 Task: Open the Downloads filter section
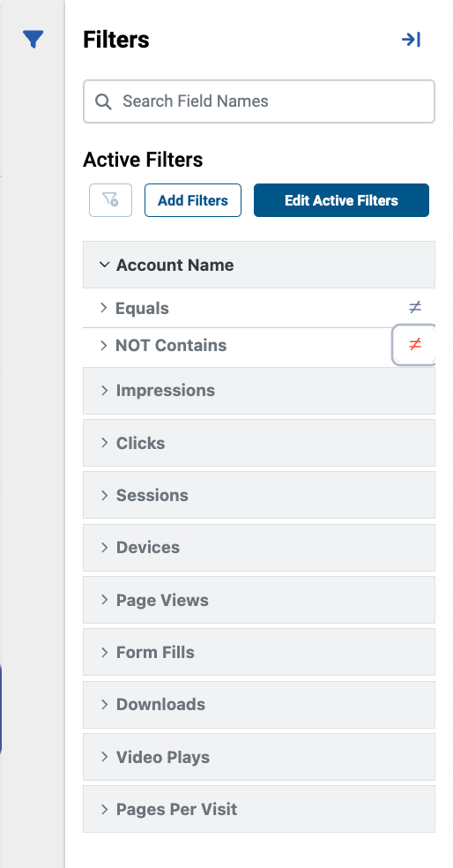pos(259,704)
